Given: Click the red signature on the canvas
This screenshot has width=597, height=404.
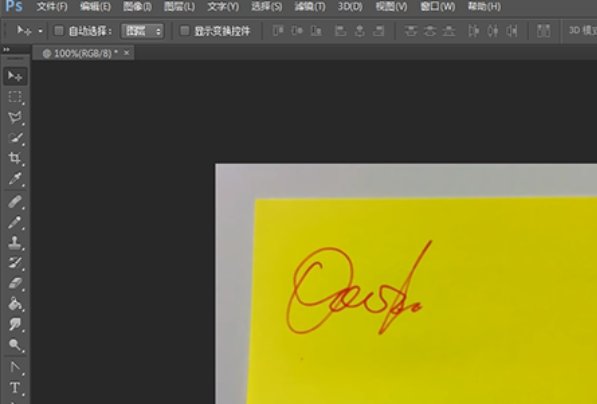Looking at the screenshot, I should (x=359, y=288).
